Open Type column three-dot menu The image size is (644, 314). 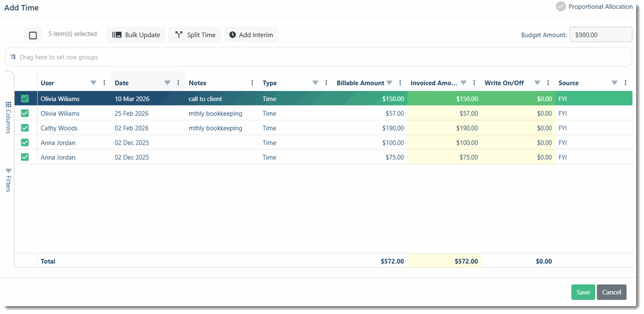point(327,83)
